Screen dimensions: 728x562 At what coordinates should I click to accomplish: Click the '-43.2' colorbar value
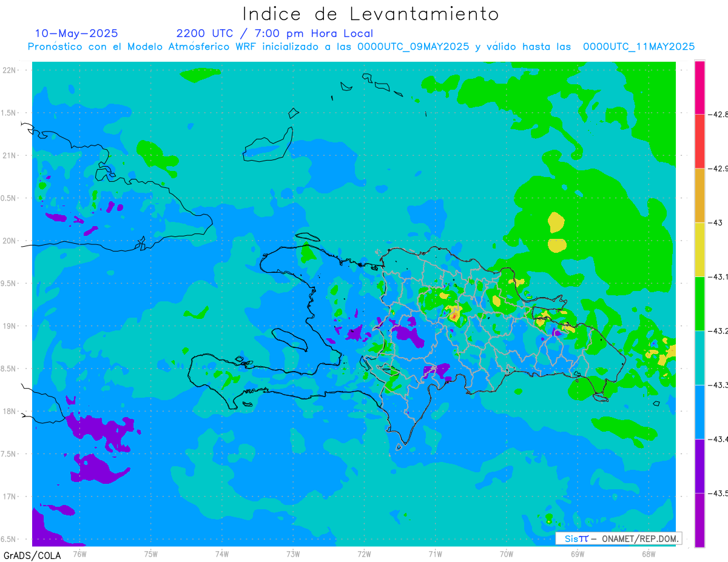718,330
